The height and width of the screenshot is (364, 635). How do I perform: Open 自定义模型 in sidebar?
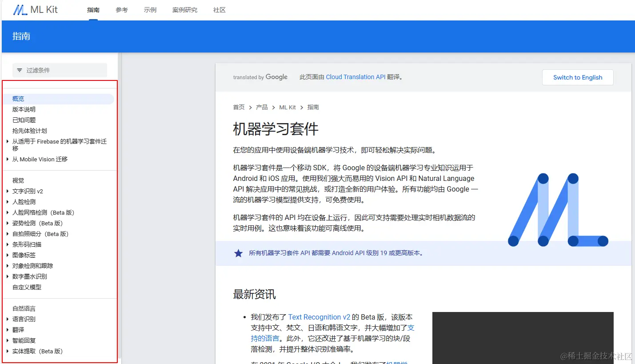point(27,287)
